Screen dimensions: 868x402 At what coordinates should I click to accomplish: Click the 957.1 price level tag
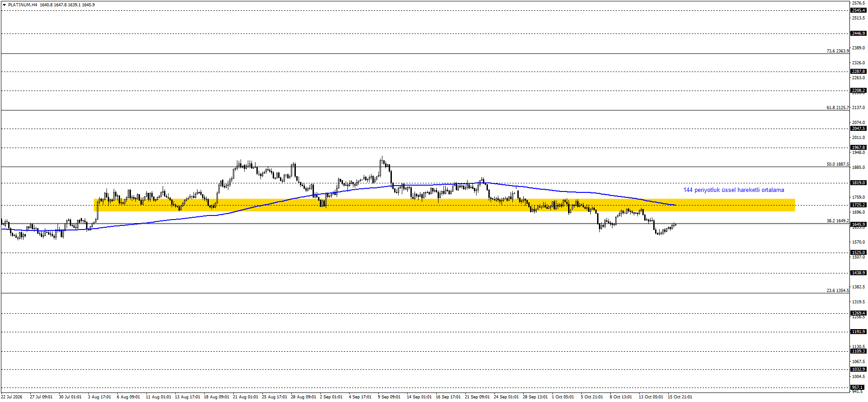[858, 388]
